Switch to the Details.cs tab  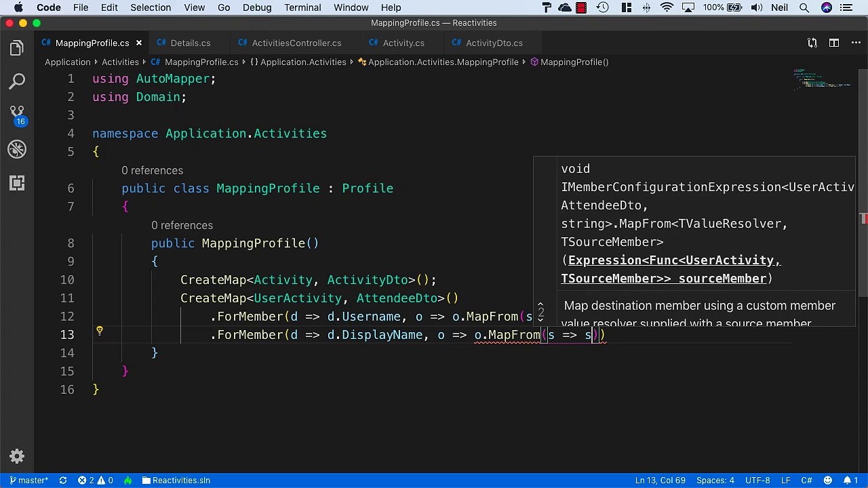click(x=190, y=43)
